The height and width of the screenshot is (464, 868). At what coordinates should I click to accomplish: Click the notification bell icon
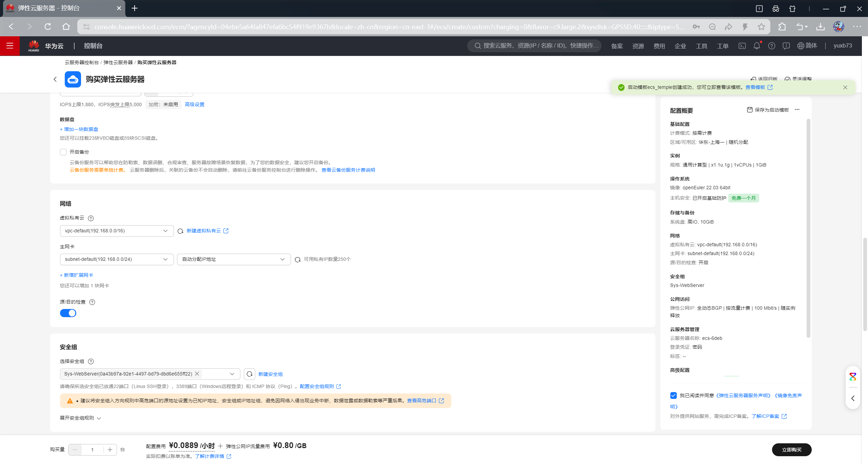[756, 46]
